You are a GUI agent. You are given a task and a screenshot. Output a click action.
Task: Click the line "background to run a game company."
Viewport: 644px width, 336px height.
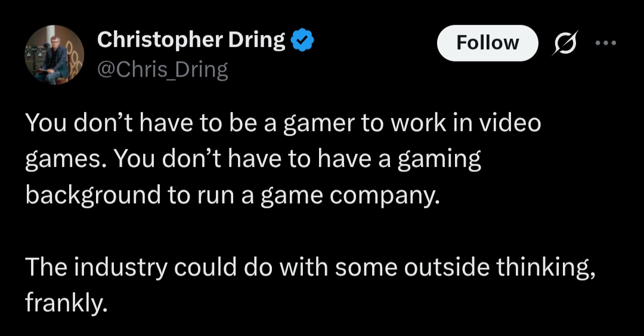pyautogui.click(x=232, y=196)
